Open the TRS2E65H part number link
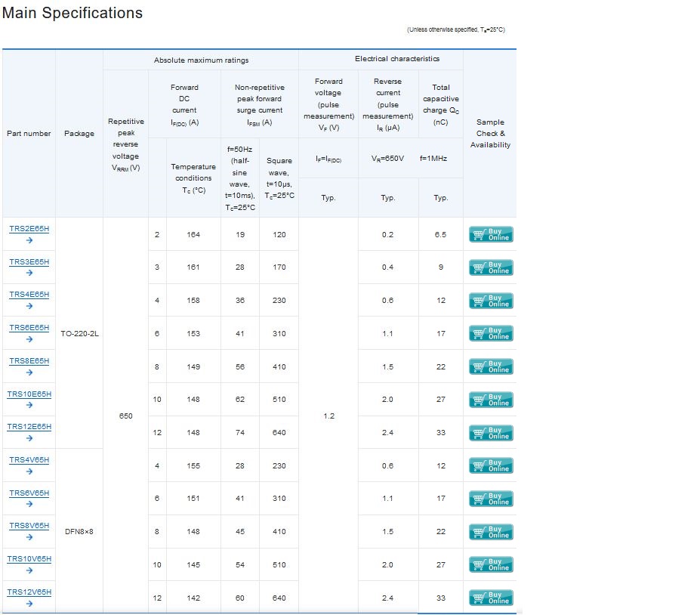The width and height of the screenshot is (700, 615). [x=29, y=229]
